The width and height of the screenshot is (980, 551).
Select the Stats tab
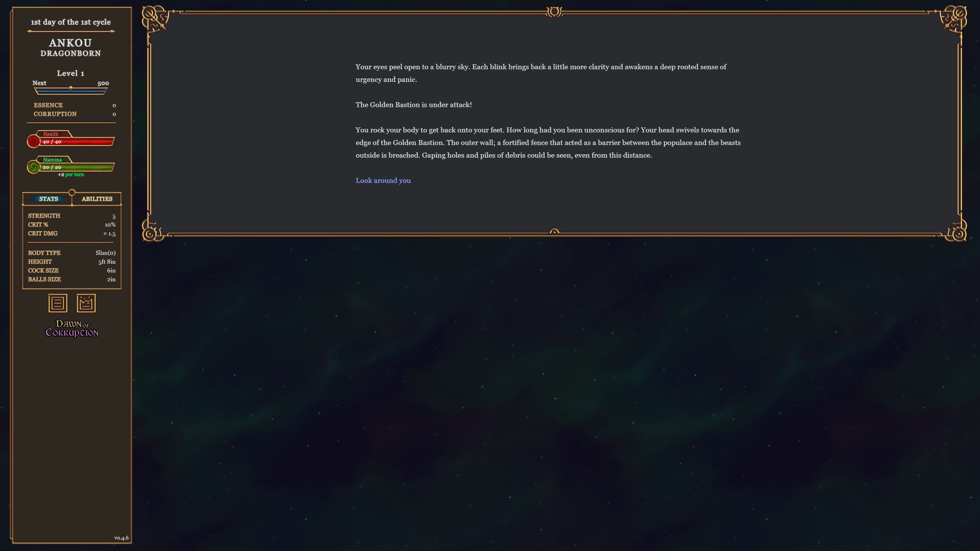coord(49,199)
